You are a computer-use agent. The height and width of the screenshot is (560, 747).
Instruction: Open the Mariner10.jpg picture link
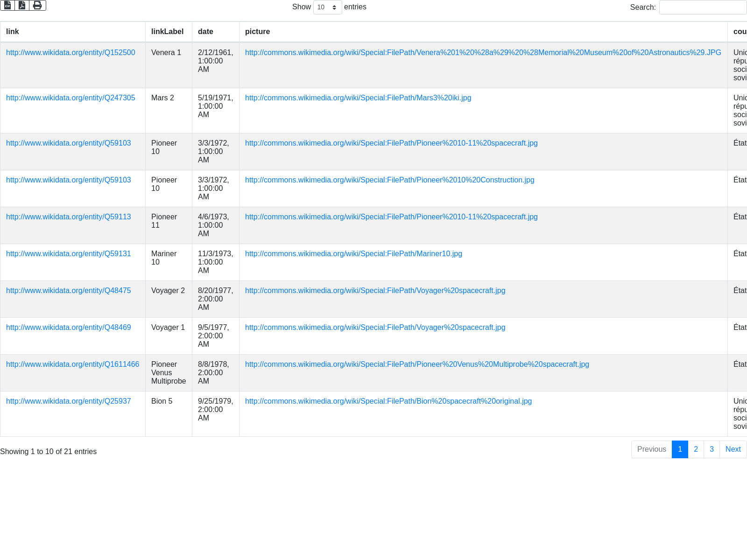(x=353, y=253)
